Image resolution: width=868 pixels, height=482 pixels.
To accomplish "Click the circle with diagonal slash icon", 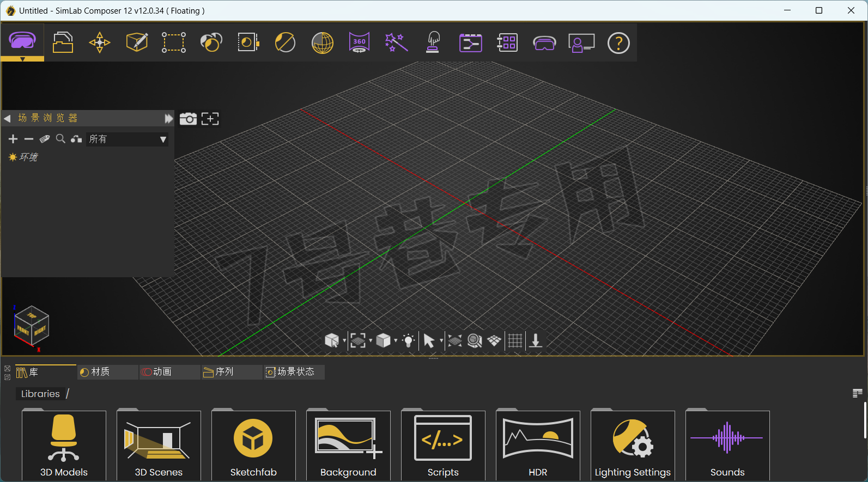I will tap(285, 42).
